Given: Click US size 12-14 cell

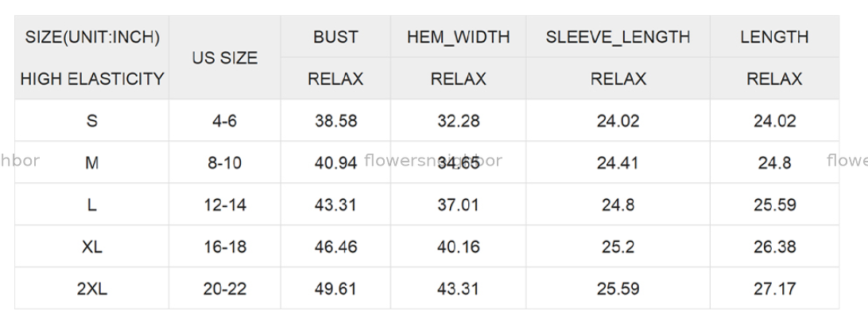Looking at the screenshot, I should pos(226,205).
